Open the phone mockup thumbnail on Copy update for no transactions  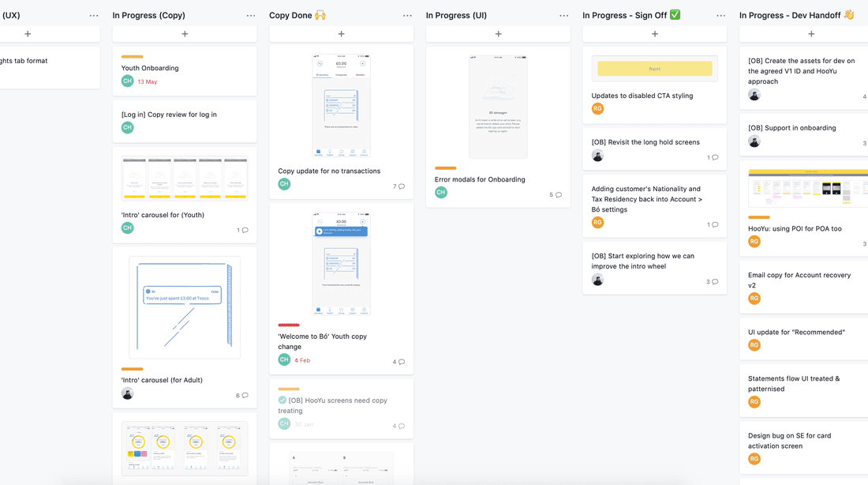point(341,105)
